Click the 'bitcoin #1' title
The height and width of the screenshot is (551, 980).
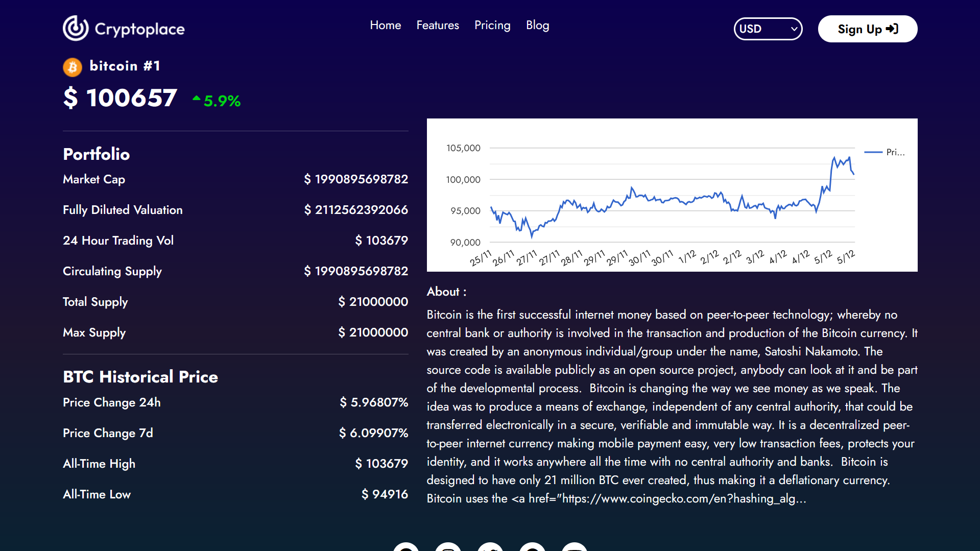tap(125, 66)
